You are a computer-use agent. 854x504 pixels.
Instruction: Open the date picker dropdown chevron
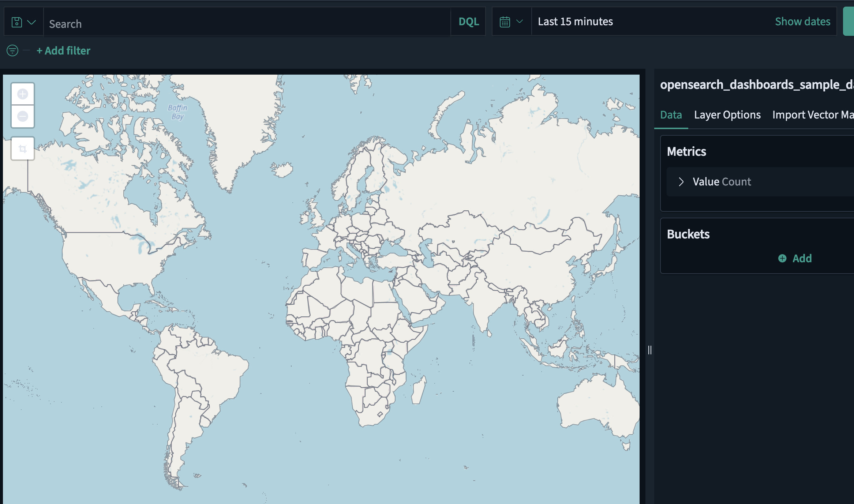519,21
